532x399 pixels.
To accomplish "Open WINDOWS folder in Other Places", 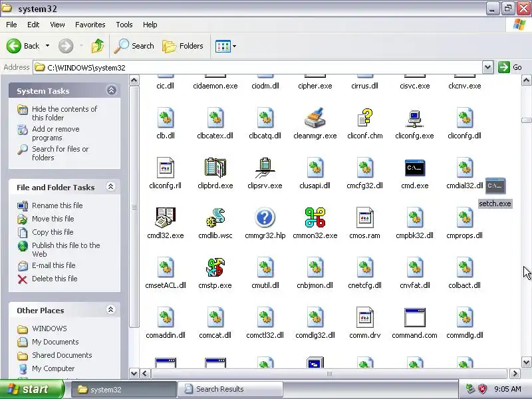I will point(49,329).
